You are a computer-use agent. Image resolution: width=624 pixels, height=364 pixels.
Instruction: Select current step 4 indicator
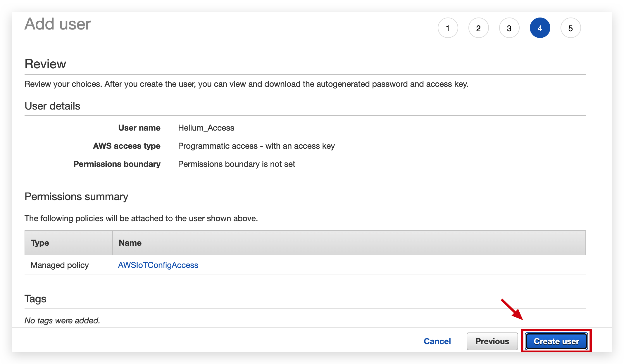point(540,28)
